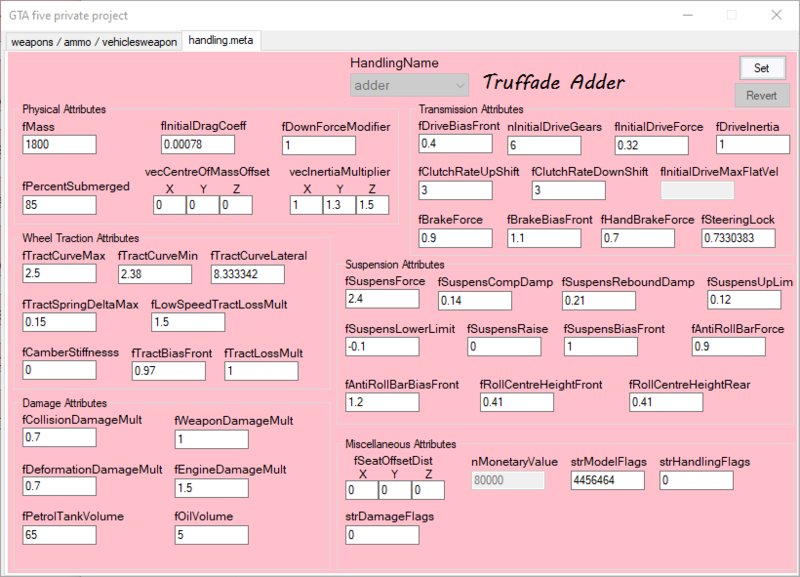This screenshot has height=577, width=800.
Task: Edit the fTractCurveLateral field
Action: (248, 274)
